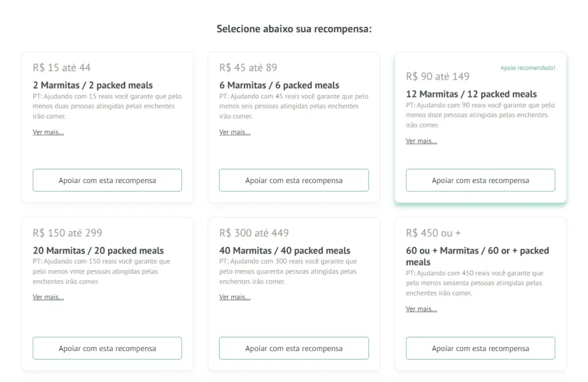Open 'Ver mais...' under 6 Marmitas description
The image size is (588, 382).
(x=235, y=132)
